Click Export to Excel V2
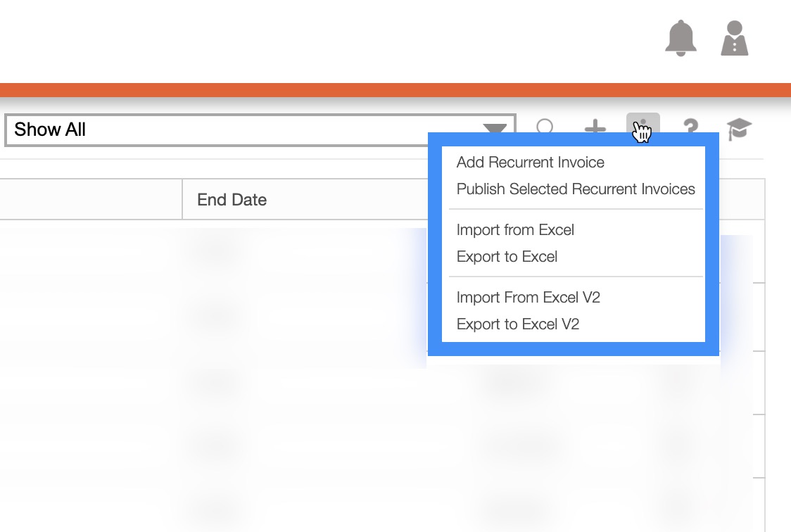This screenshot has height=532, width=791. click(517, 324)
